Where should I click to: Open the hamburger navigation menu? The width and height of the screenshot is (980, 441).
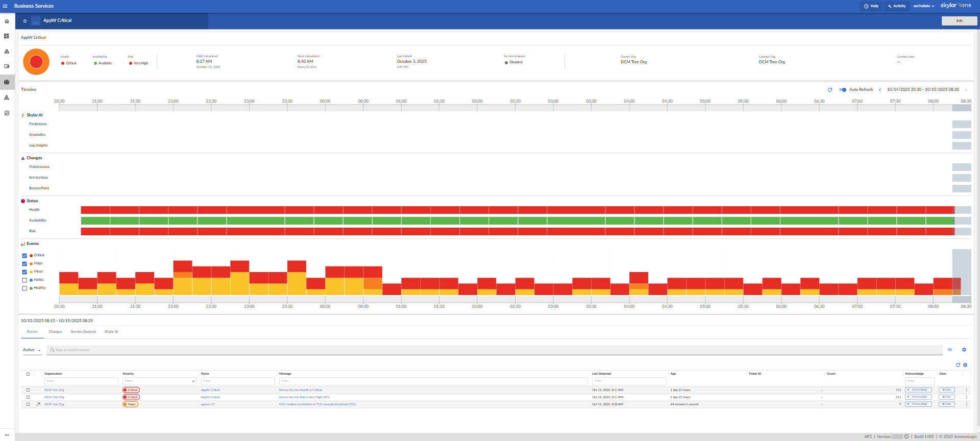(x=5, y=6)
